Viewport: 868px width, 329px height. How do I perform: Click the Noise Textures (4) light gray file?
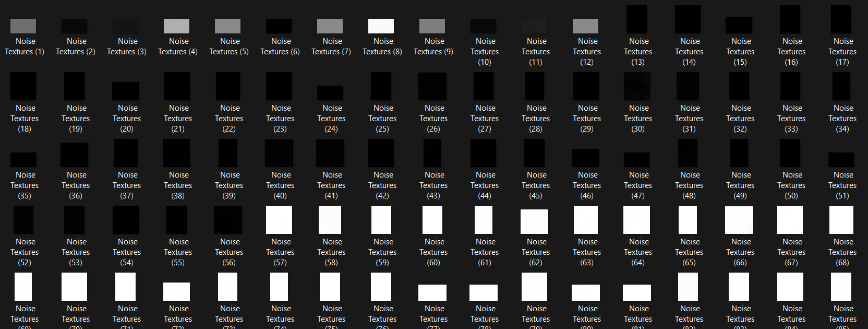[x=177, y=26]
